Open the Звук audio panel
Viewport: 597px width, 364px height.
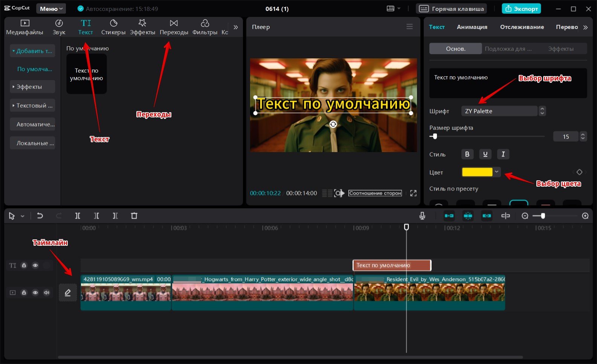(59, 27)
